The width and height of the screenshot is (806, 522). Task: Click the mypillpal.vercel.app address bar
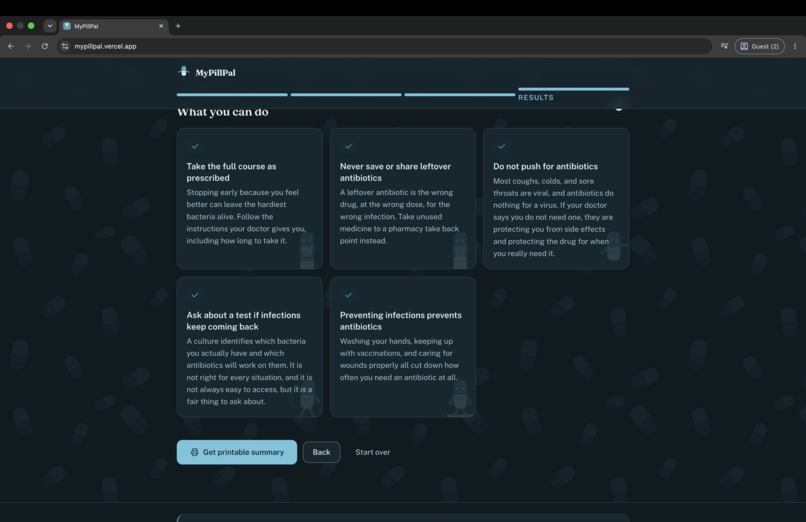coord(384,46)
